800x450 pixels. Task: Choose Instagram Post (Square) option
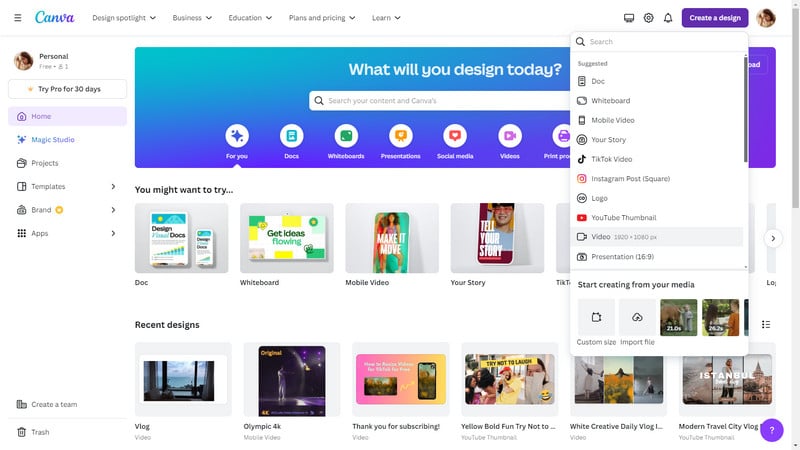pos(657,179)
